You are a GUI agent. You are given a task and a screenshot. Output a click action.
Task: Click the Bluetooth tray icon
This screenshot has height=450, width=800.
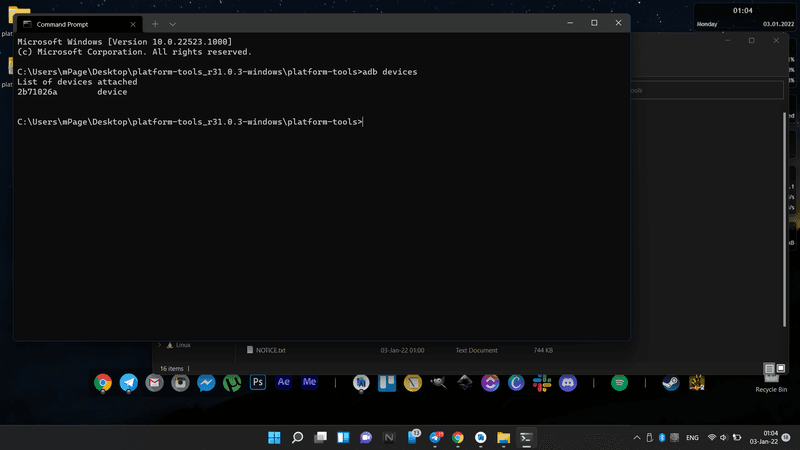[662, 438]
